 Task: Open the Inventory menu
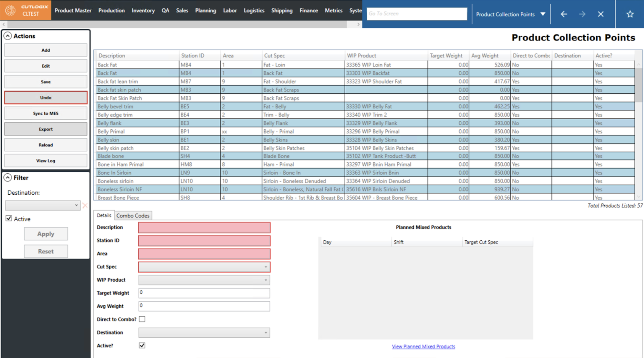(143, 10)
